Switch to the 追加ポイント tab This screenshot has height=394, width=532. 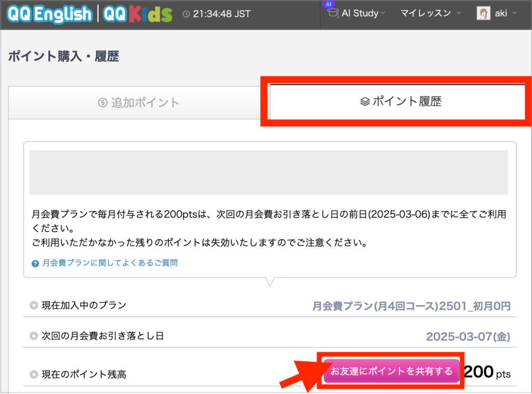pyautogui.click(x=139, y=102)
